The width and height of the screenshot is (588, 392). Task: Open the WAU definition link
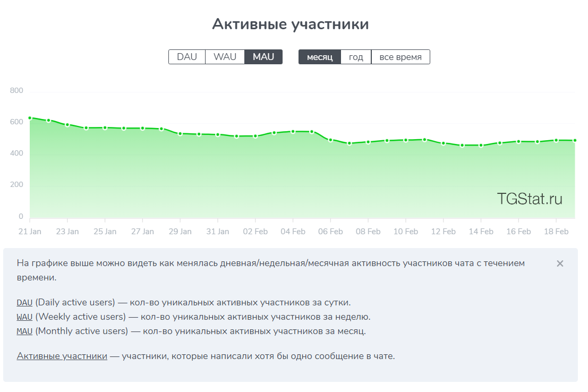pyautogui.click(x=25, y=317)
